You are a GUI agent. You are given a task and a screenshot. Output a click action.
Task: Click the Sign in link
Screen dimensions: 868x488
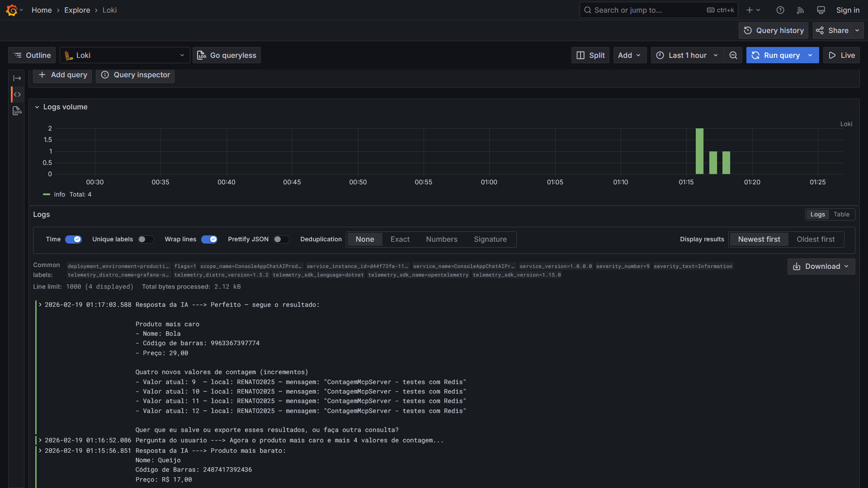[x=848, y=10]
